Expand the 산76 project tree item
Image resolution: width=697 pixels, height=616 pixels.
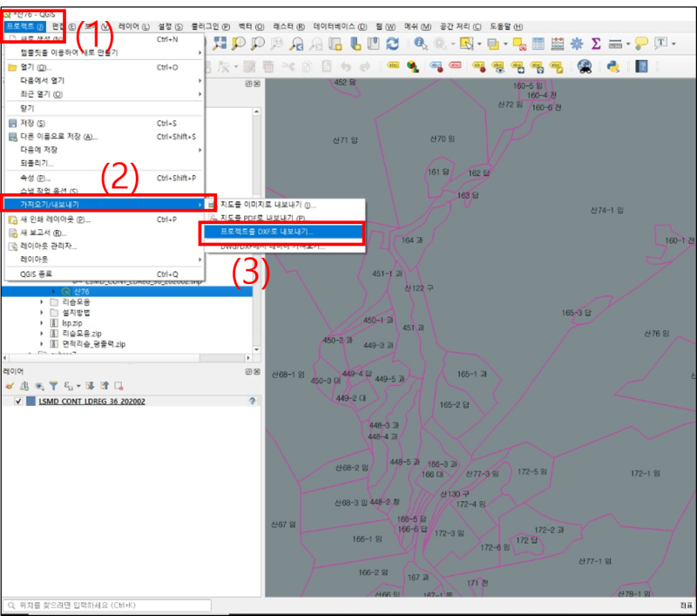(53, 292)
